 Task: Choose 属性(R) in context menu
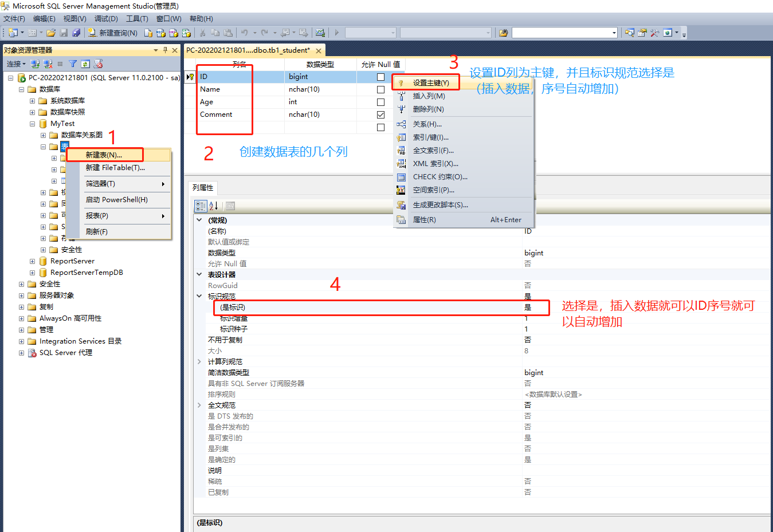[x=463, y=219]
